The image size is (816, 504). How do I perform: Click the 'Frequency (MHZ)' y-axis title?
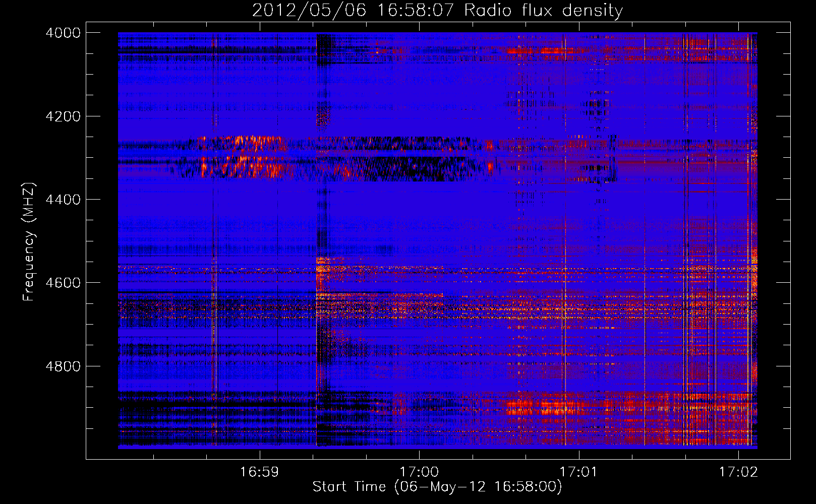coord(29,241)
